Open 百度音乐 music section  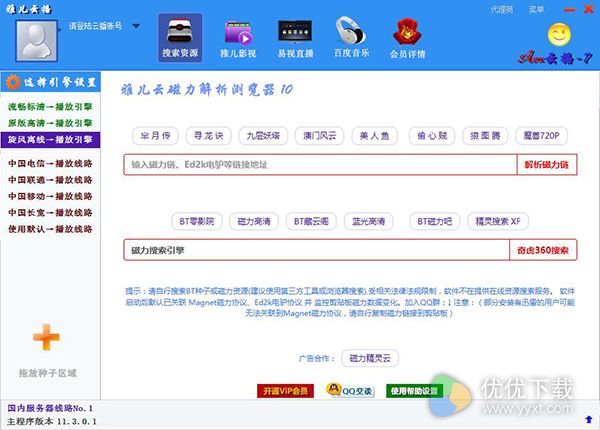tap(351, 38)
